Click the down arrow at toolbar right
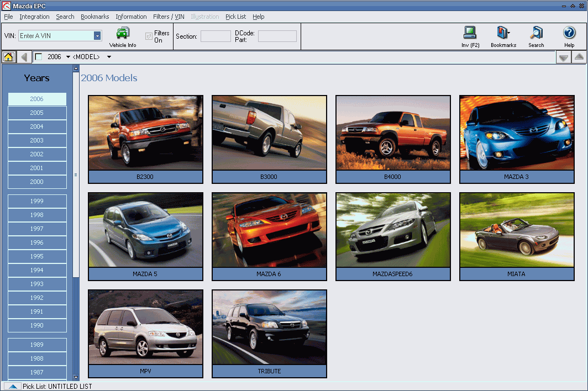Screen dimensions: 588x391 pos(563,57)
